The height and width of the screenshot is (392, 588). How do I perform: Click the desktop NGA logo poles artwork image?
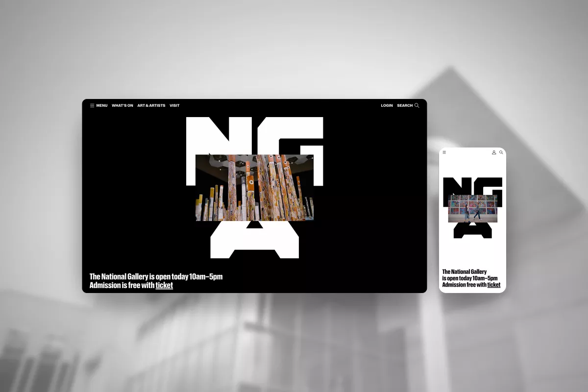click(254, 188)
